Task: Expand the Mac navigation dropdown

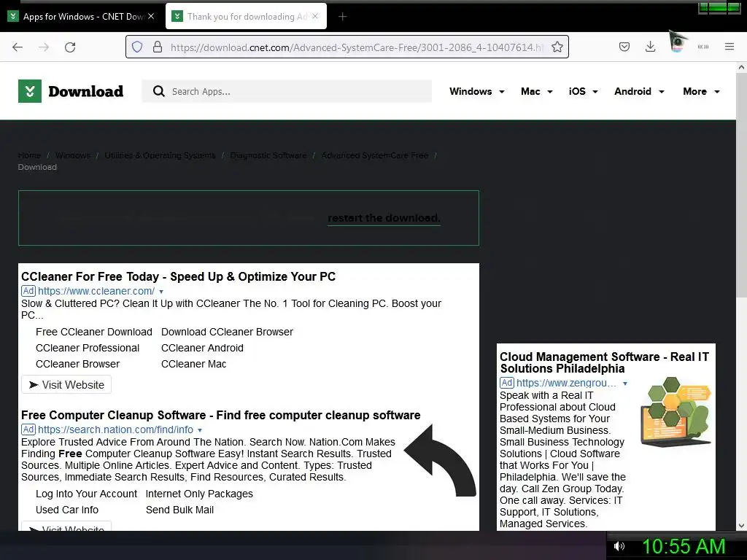Action: click(536, 91)
